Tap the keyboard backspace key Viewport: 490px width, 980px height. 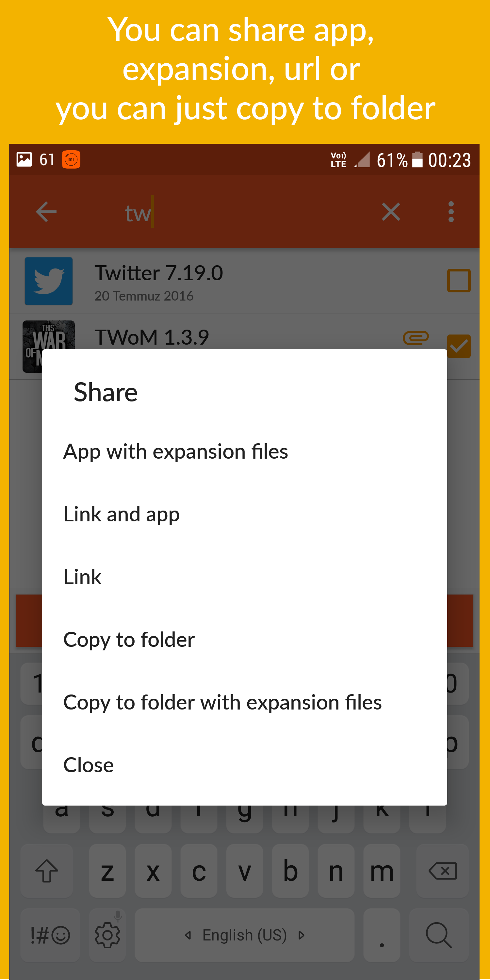442,871
